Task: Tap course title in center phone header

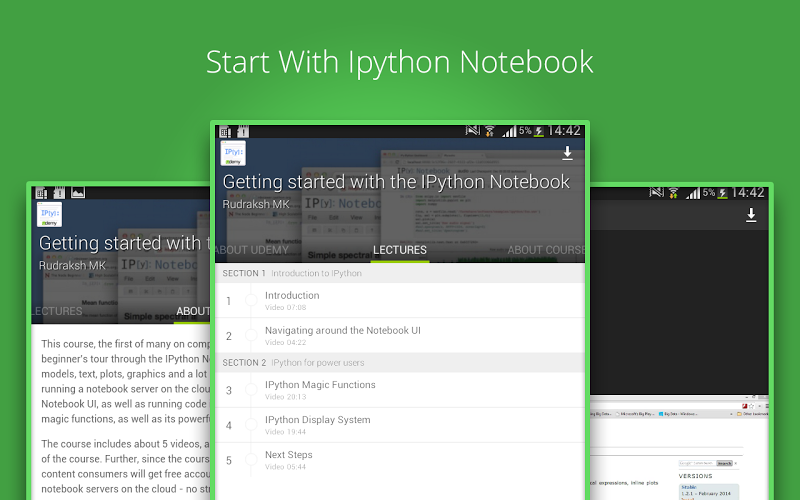Action: (x=396, y=182)
